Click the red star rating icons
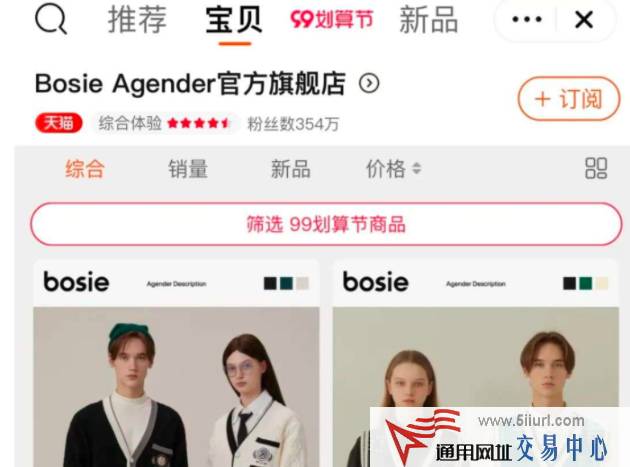This screenshot has width=630, height=467. (199, 123)
